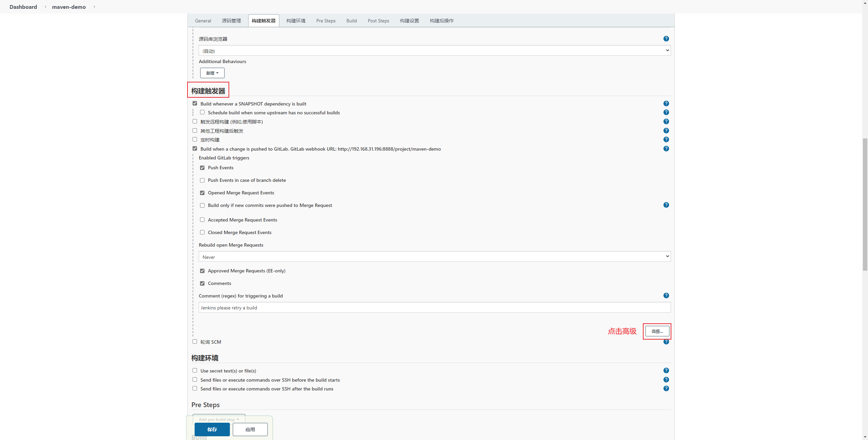Enable Schedule build when upstream has no successful builds
The width and height of the screenshot is (868, 440).
(202, 112)
